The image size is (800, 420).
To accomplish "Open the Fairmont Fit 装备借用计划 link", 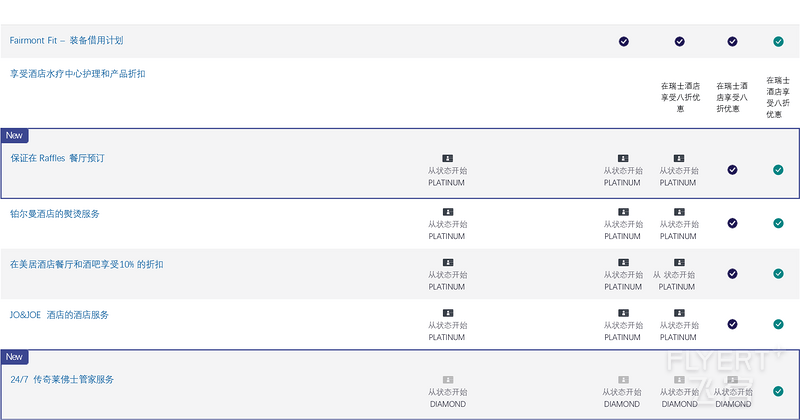I will (x=66, y=40).
